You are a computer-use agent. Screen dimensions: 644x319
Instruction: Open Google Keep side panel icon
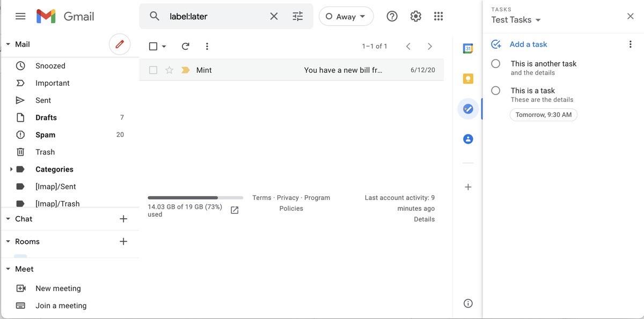coord(467,79)
